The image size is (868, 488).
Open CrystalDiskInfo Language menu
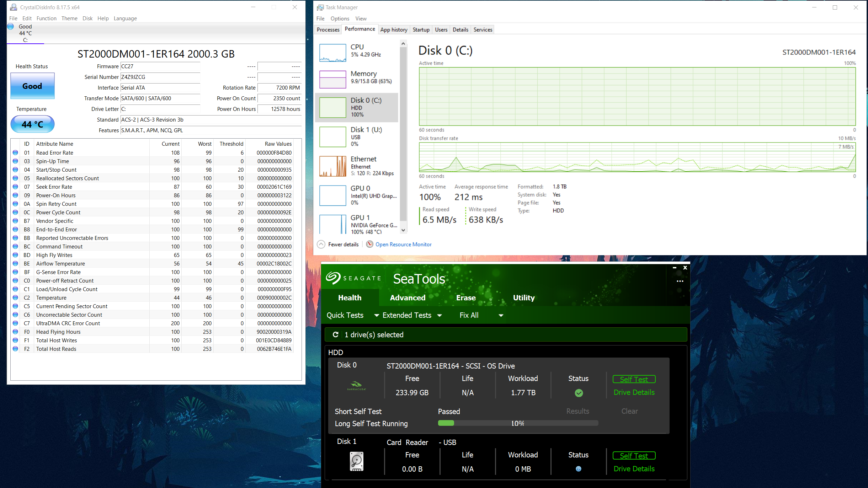[125, 18]
